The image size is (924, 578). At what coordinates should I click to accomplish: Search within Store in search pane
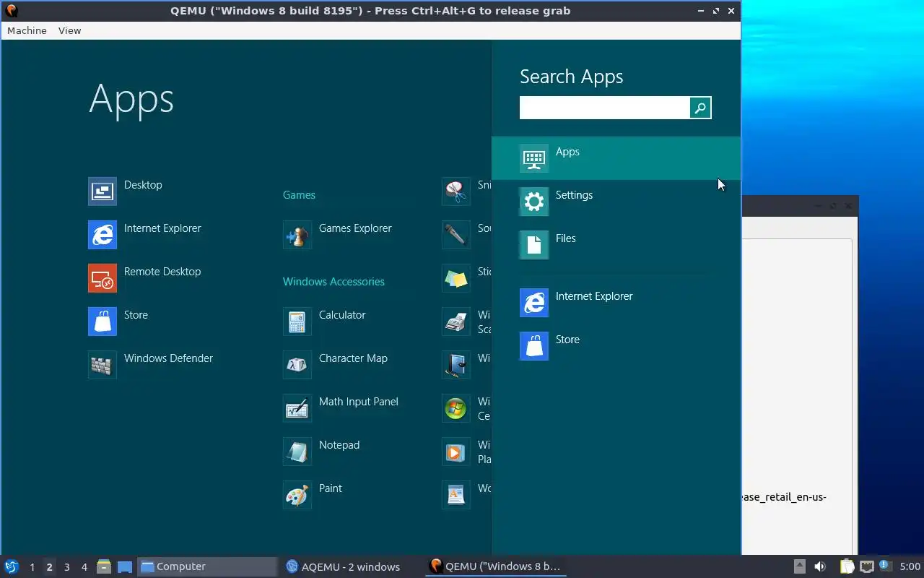click(616, 346)
